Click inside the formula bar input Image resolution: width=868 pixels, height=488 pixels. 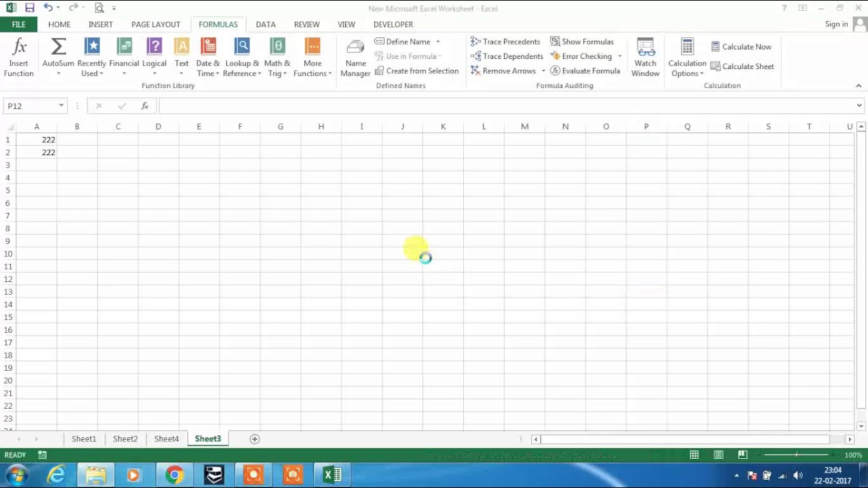[x=506, y=106]
